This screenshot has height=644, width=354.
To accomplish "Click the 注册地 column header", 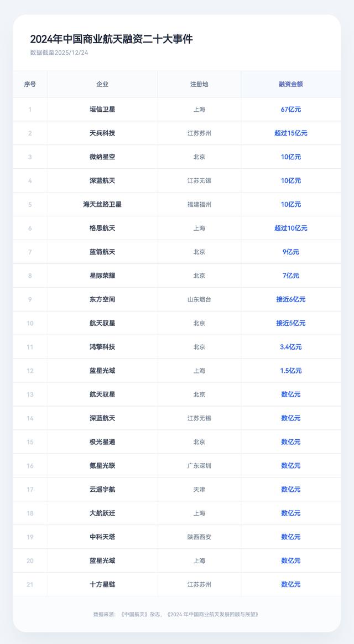I will tap(199, 85).
